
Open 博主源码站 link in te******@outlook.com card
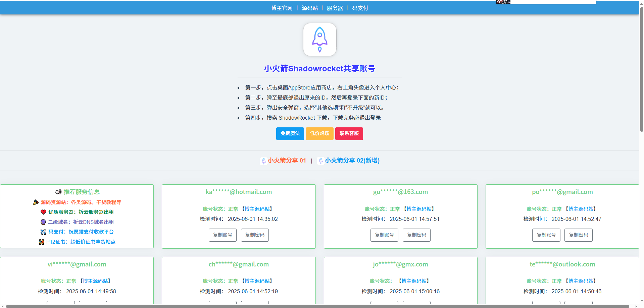click(x=581, y=281)
